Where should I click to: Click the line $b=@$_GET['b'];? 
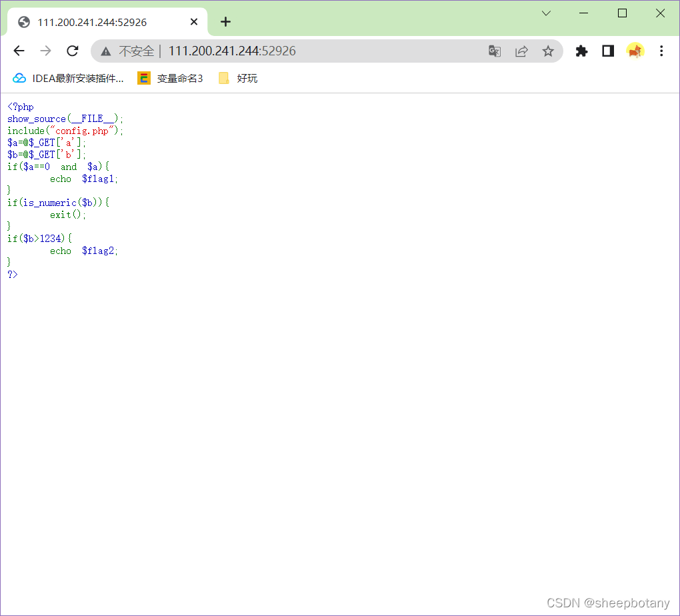click(47, 155)
